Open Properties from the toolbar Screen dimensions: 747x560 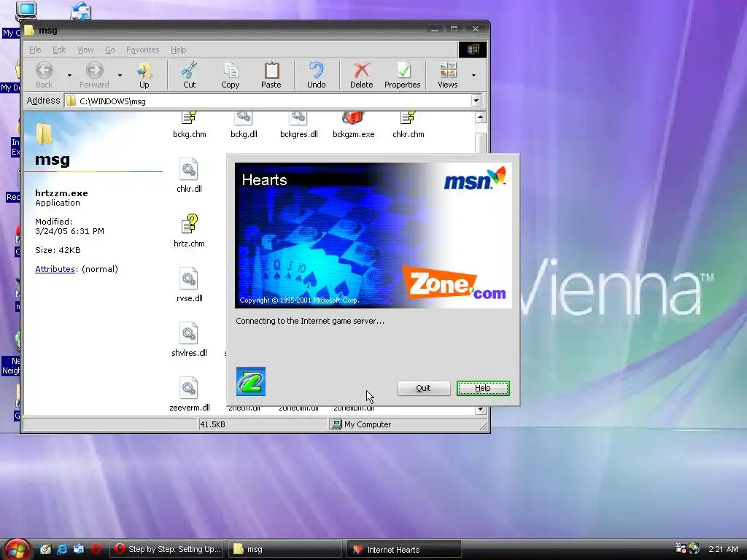coord(402,75)
